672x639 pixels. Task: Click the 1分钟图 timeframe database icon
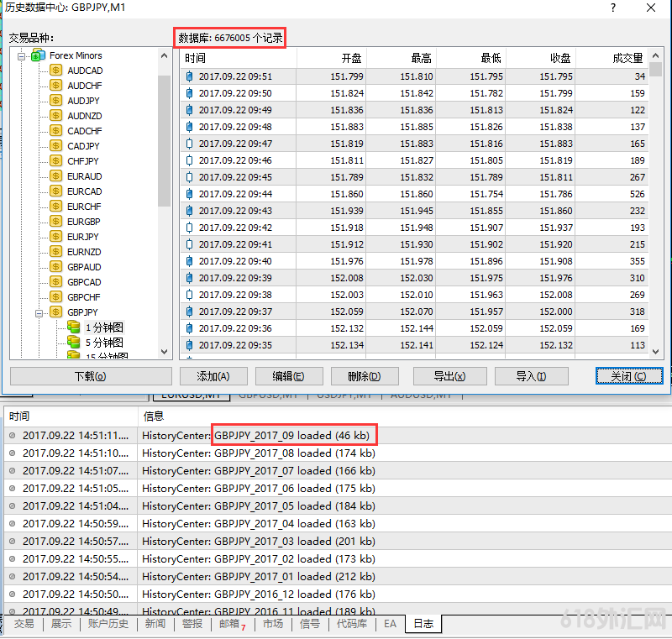pyautogui.click(x=74, y=327)
